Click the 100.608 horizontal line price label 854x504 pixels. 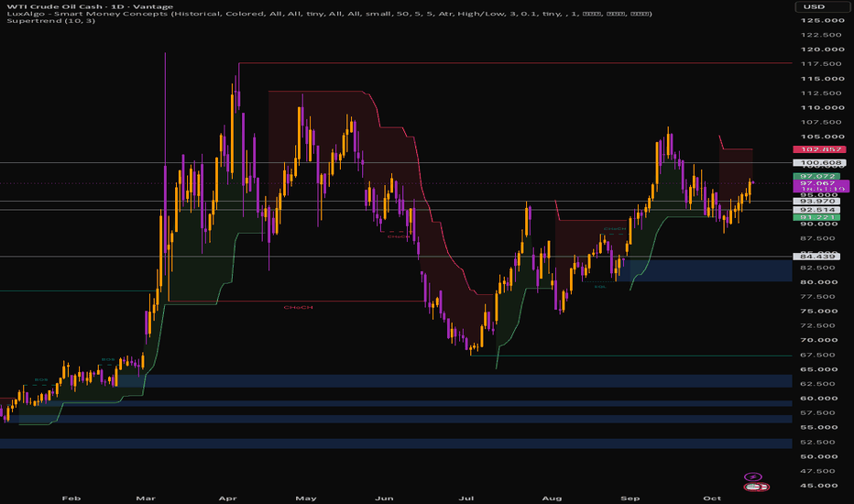(820, 163)
